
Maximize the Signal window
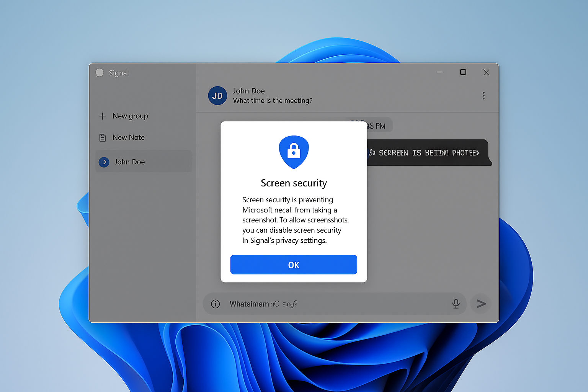[x=463, y=72]
